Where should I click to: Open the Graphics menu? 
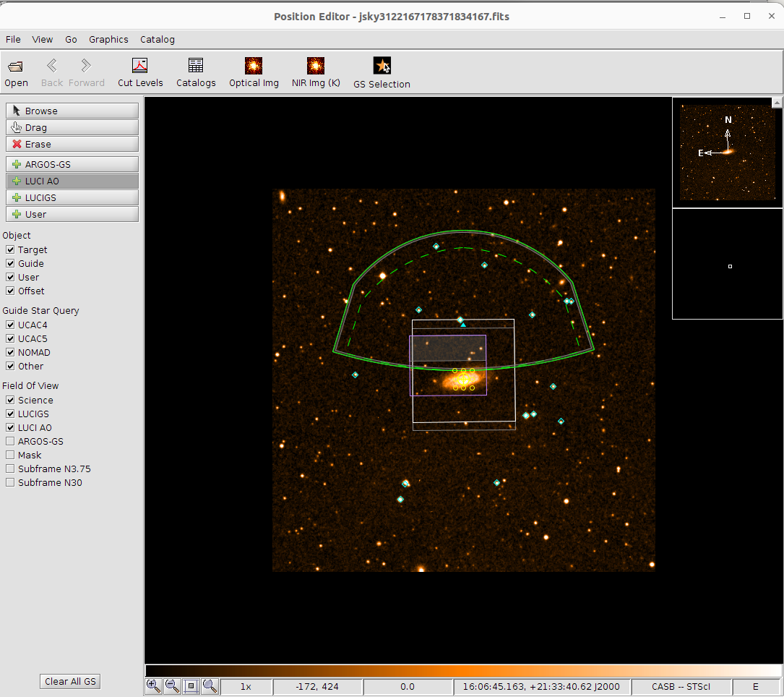tap(108, 40)
